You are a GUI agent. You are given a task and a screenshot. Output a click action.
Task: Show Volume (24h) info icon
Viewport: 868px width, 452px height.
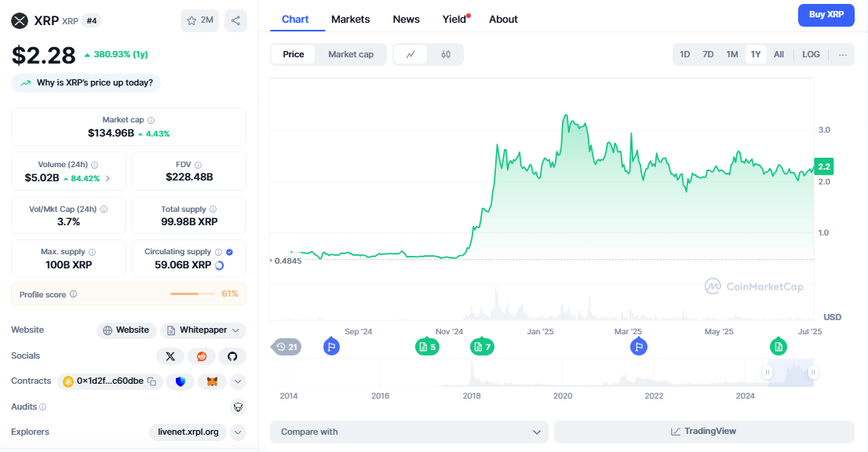95,165
